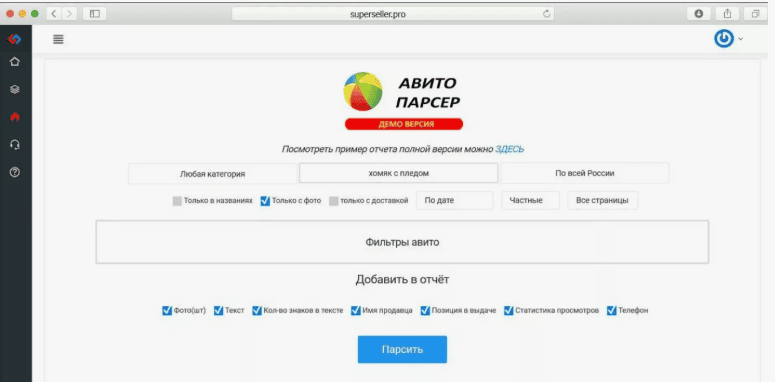The image size is (778, 382).
Task: Click the search field with хомяк с пледом
Action: pyautogui.click(x=398, y=173)
